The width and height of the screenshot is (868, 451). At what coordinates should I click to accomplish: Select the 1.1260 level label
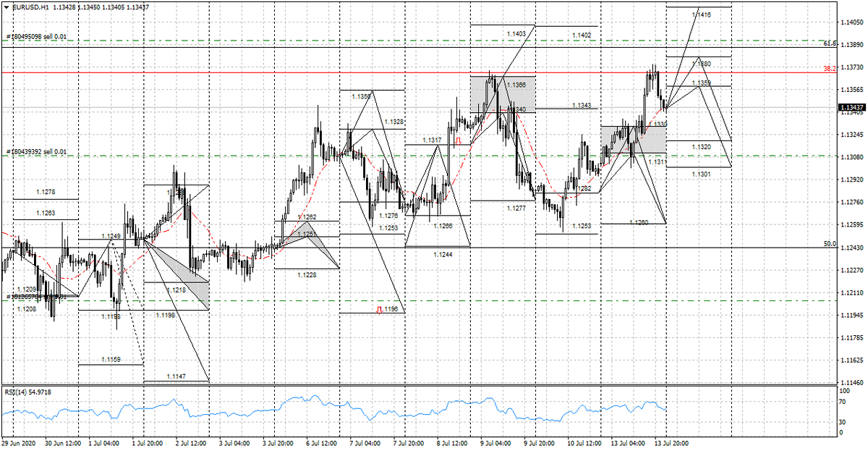[x=639, y=222]
